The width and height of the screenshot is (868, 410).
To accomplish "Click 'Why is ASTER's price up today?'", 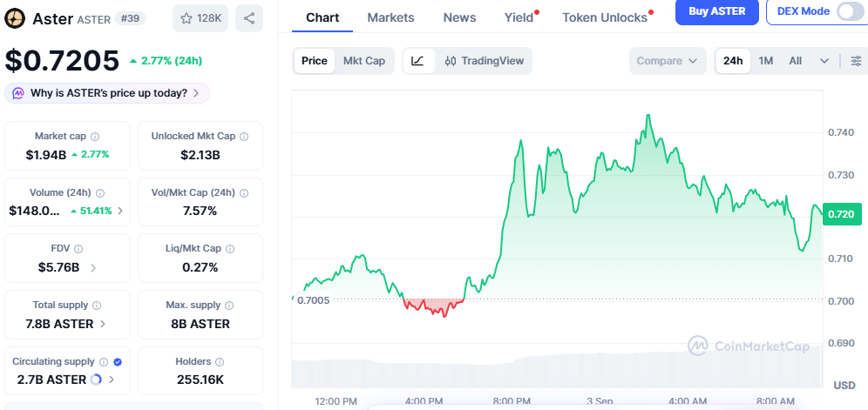I will tap(108, 93).
